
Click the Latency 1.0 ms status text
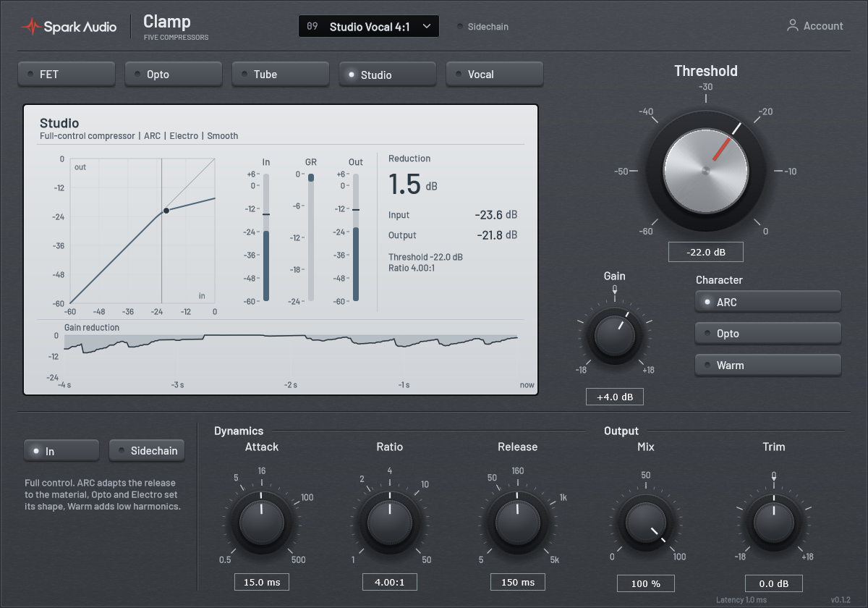point(741,600)
